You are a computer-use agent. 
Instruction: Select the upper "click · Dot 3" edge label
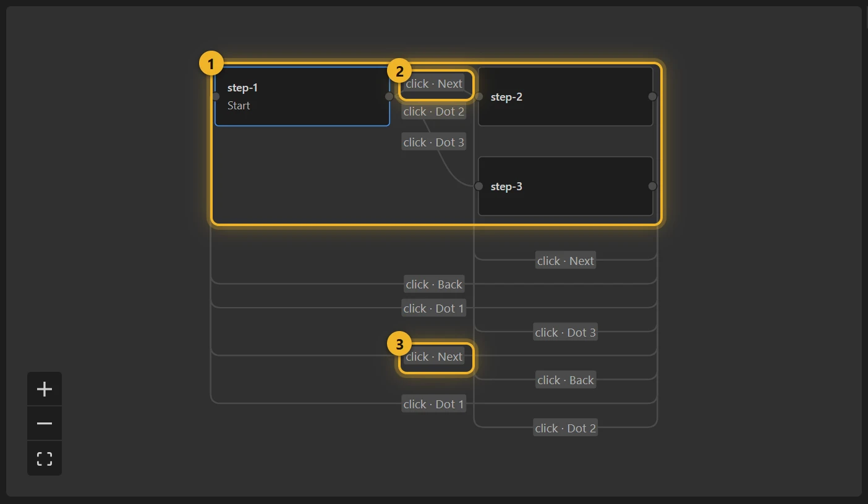[434, 142]
